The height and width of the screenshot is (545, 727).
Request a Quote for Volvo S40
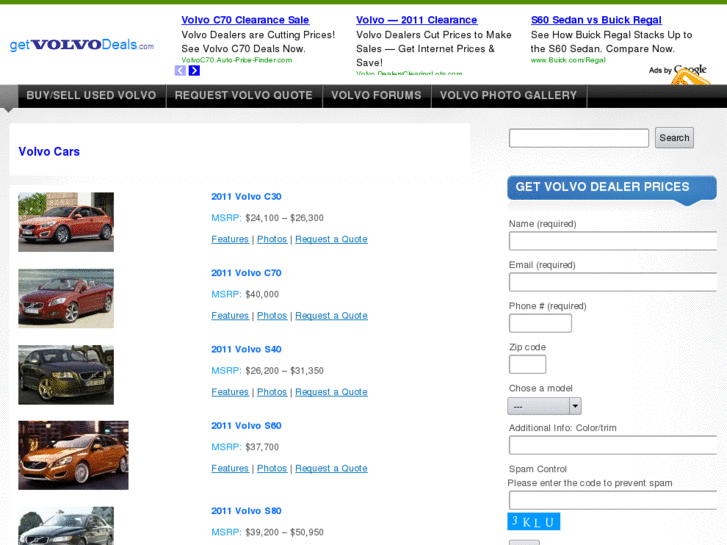(332, 392)
